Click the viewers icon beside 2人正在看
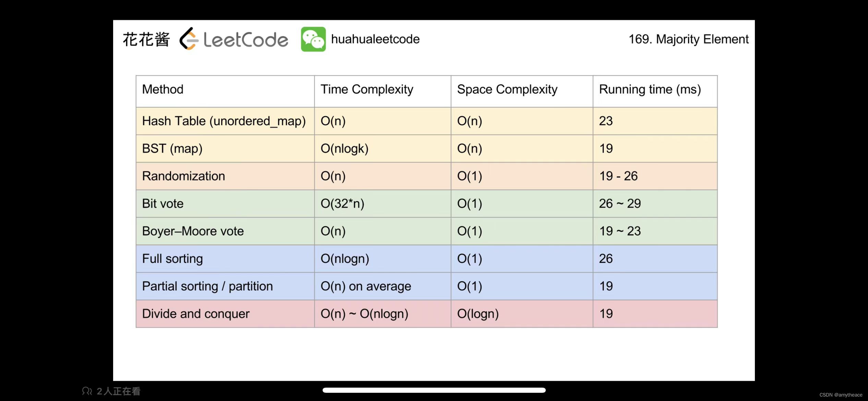This screenshot has height=401, width=868. pos(87,391)
